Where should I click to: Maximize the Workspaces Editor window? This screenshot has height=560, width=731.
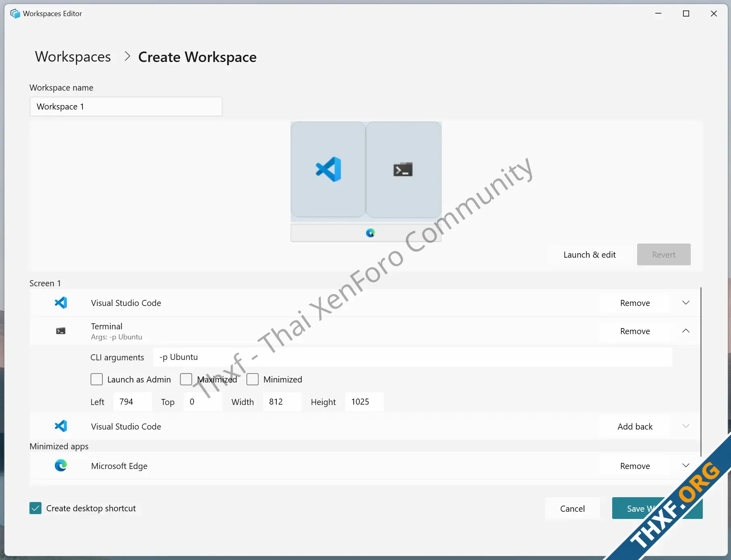[x=686, y=13]
